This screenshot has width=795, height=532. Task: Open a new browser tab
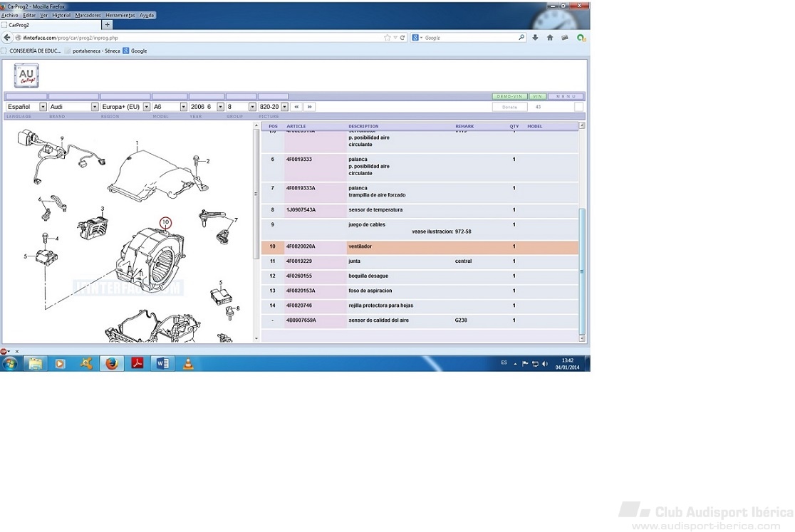(x=107, y=24)
